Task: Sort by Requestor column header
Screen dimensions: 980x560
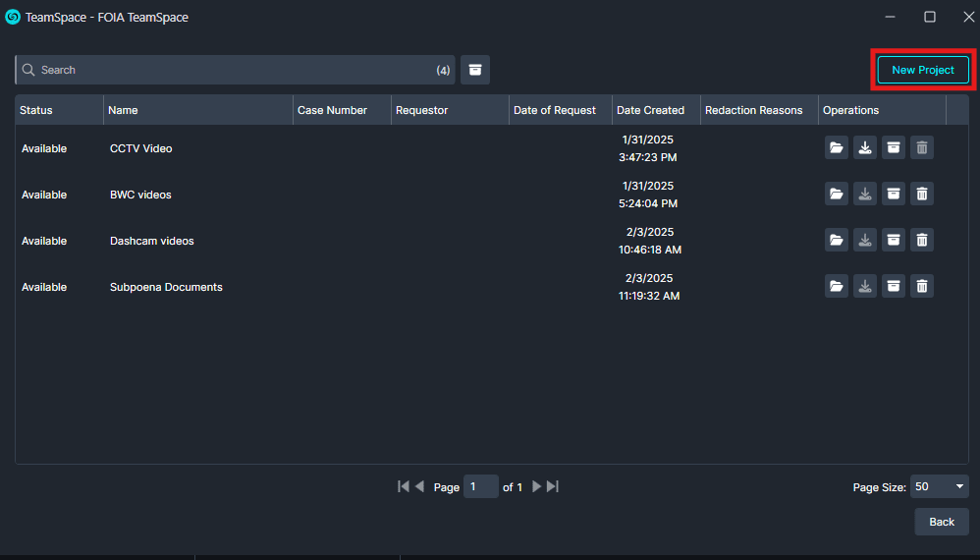Action: (x=450, y=110)
